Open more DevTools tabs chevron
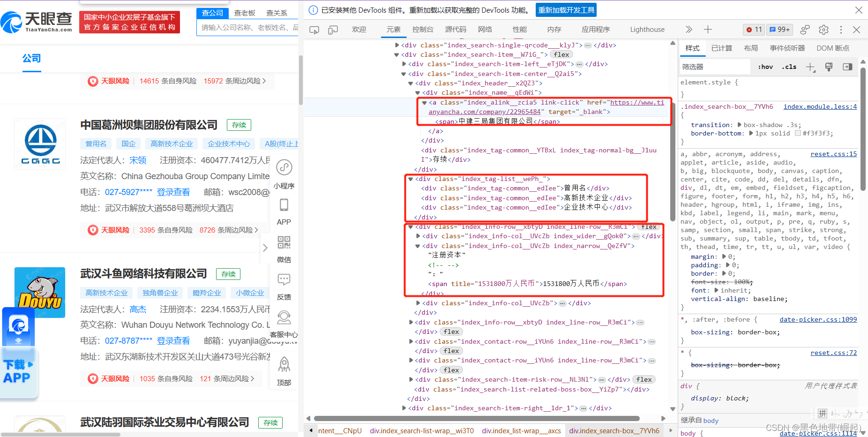The image size is (868, 437). tap(688, 30)
